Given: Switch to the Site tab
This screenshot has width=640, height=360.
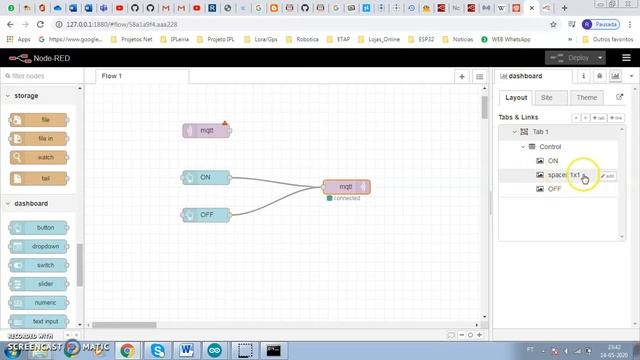Looking at the screenshot, I should click(x=550, y=98).
